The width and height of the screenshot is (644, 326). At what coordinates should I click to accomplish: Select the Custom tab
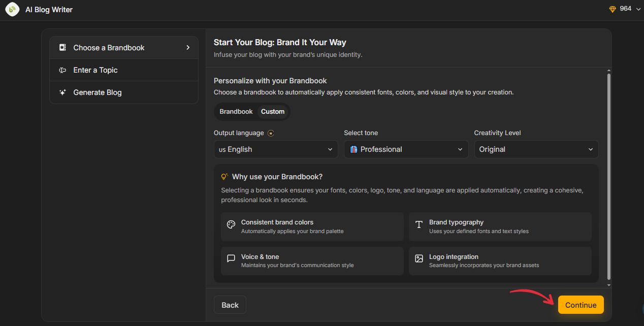pos(273,112)
